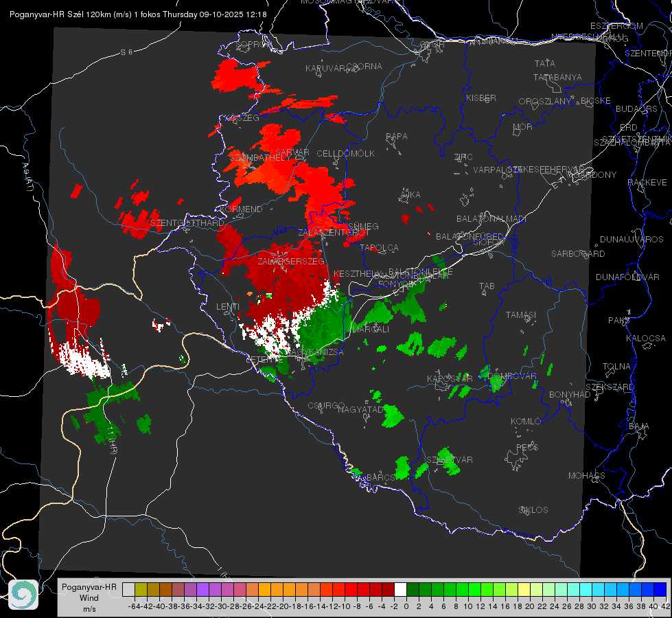Image resolution: width=672 pixels, height=618 pixels.
Task: Click the NAGYKANIZSA city label
Action: pos(314,352)
